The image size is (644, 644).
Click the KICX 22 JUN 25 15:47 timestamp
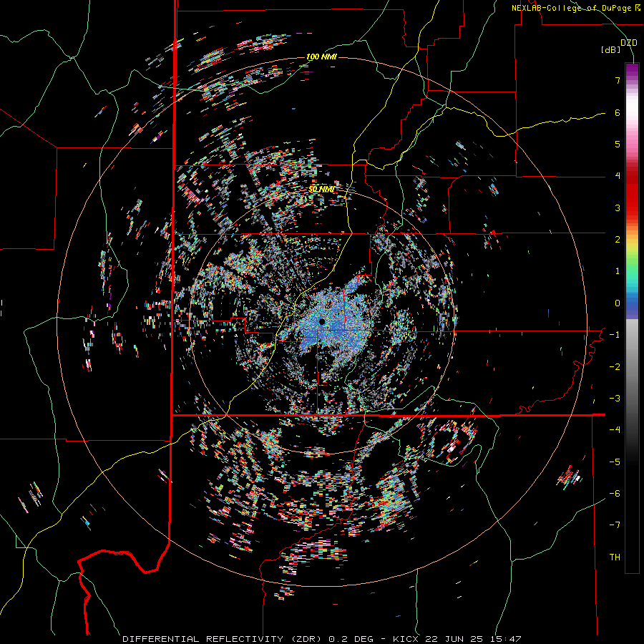tap(457, 639)
